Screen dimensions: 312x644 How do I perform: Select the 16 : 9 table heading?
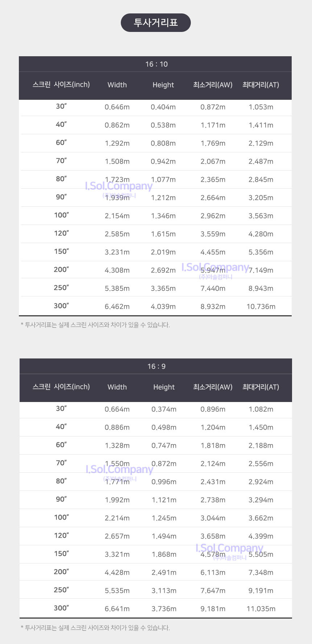(156, 366)
